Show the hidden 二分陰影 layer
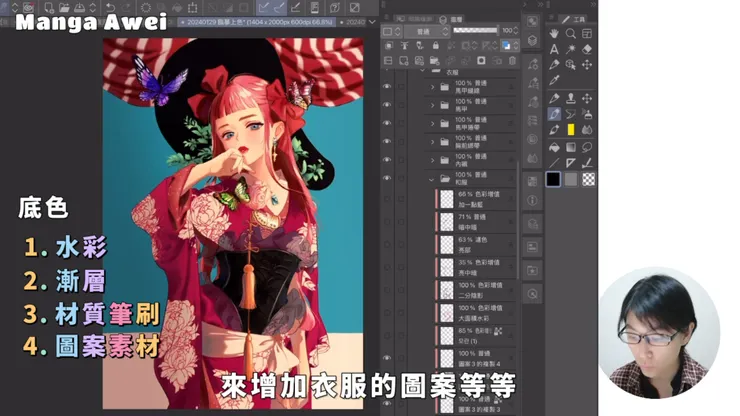The image size is (740, 416). tap(387, 290)
